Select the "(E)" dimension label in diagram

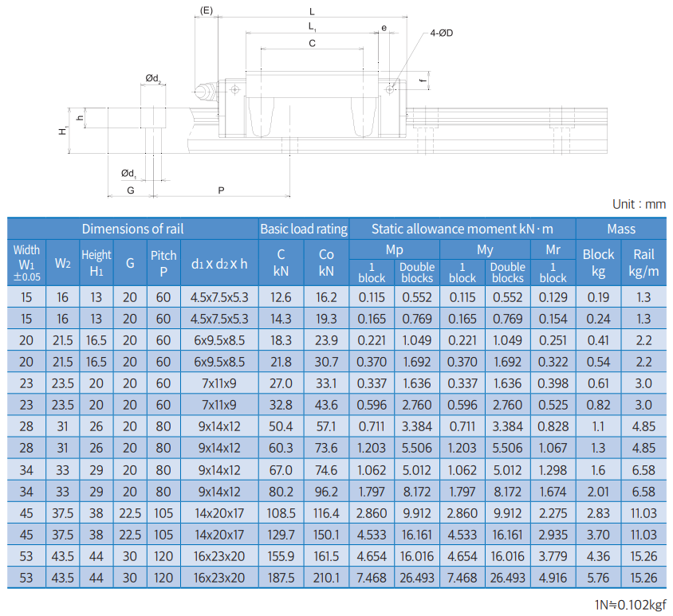(207, 10)
